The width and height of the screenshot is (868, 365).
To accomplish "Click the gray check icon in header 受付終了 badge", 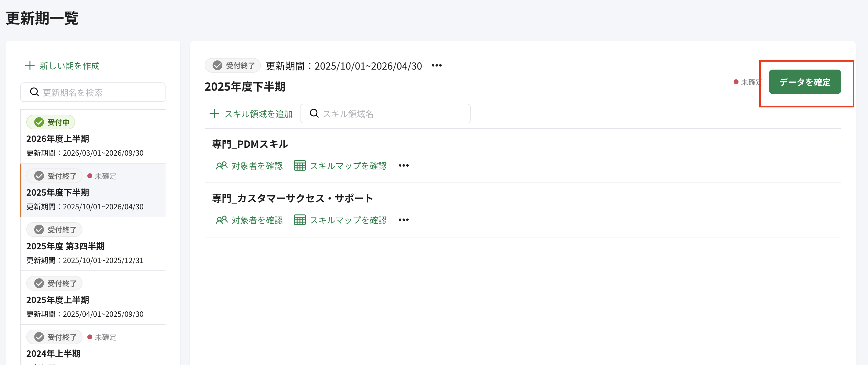I will pos(217,65).
